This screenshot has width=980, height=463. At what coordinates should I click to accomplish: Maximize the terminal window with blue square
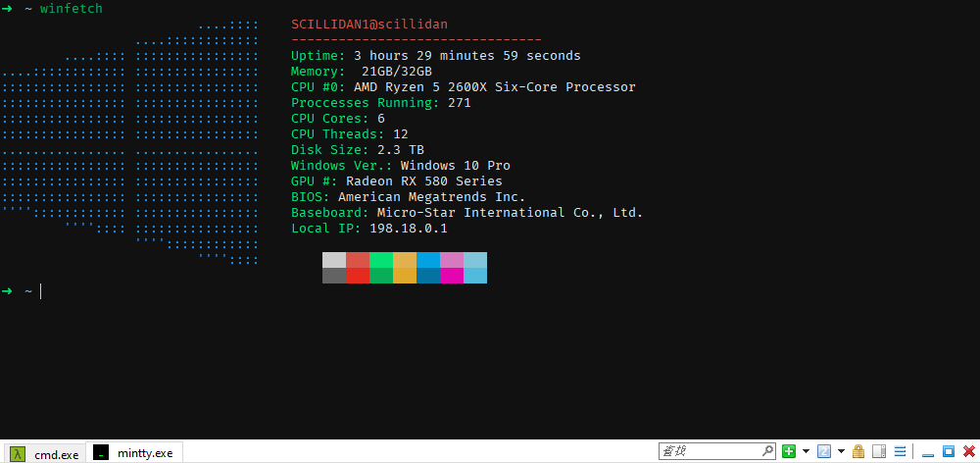tap(949, 451)
